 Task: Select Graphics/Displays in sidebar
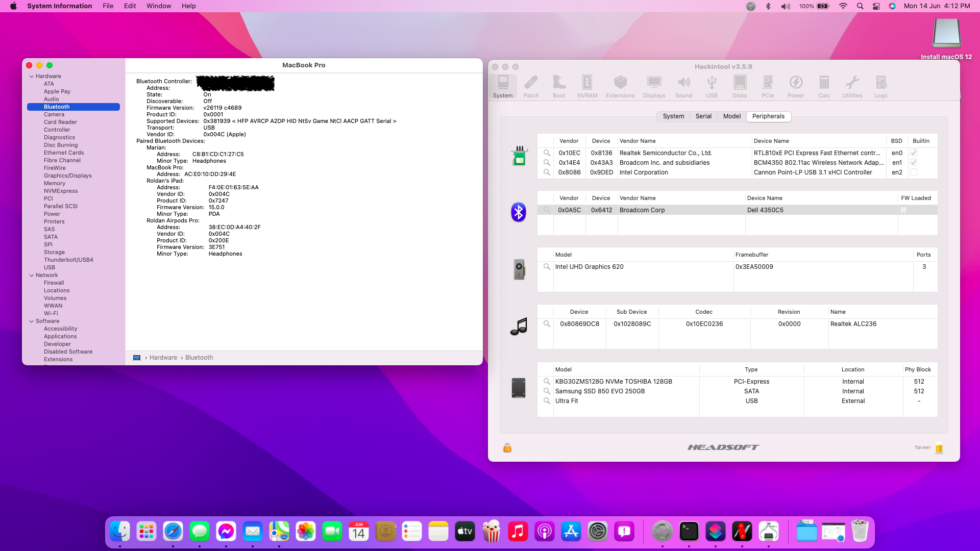point(68,176)
